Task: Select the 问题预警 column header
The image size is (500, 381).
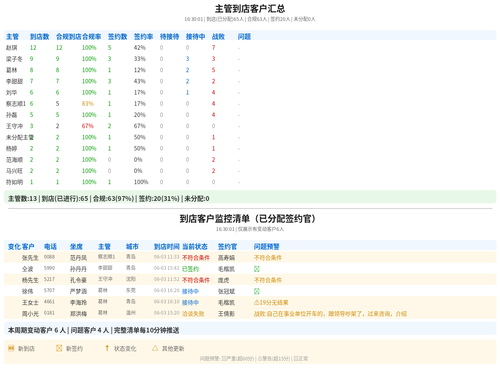Action: [x=267, y=246]
